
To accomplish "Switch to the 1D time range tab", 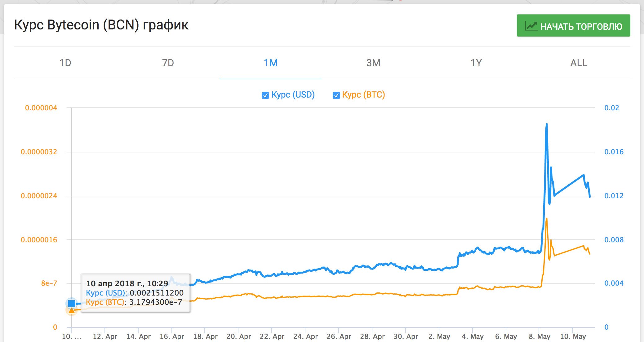I will click(65, 63).
